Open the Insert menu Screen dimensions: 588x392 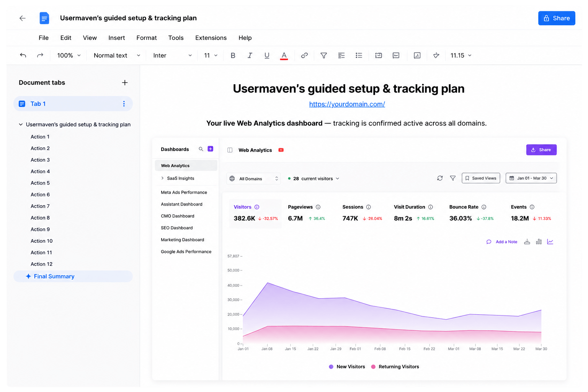tap(117, 38)
